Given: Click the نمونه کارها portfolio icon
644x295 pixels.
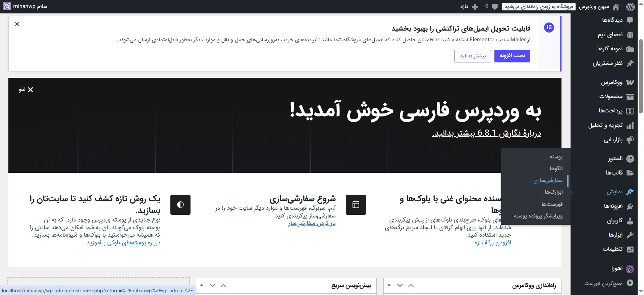Looking at the screenshot, I should tap(630, 49).
